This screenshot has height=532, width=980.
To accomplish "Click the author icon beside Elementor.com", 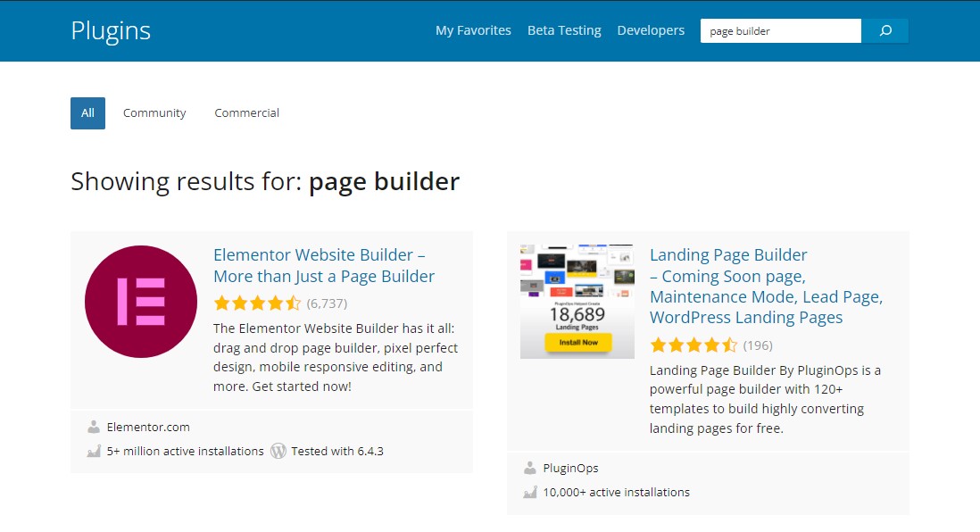I will pyautogui.click(x=94, y=427).
